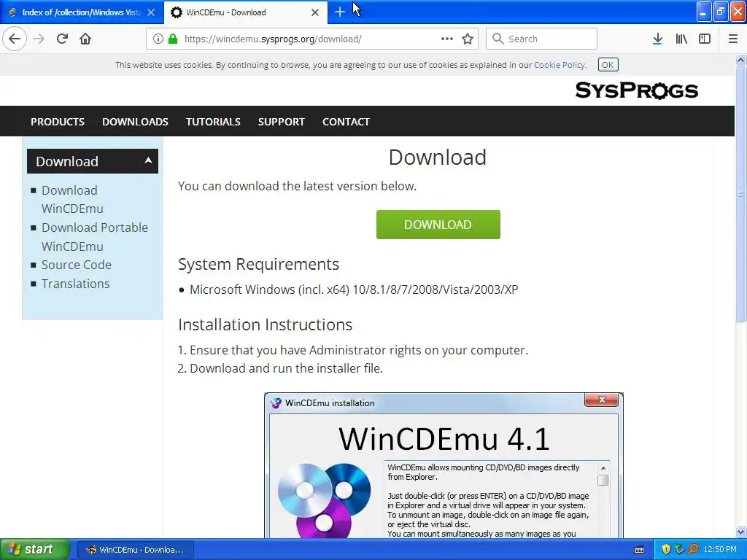Click the page vertical scrollbar thumb
The height and width of the screenshot is (560, 747).
(x=740, y=194)
